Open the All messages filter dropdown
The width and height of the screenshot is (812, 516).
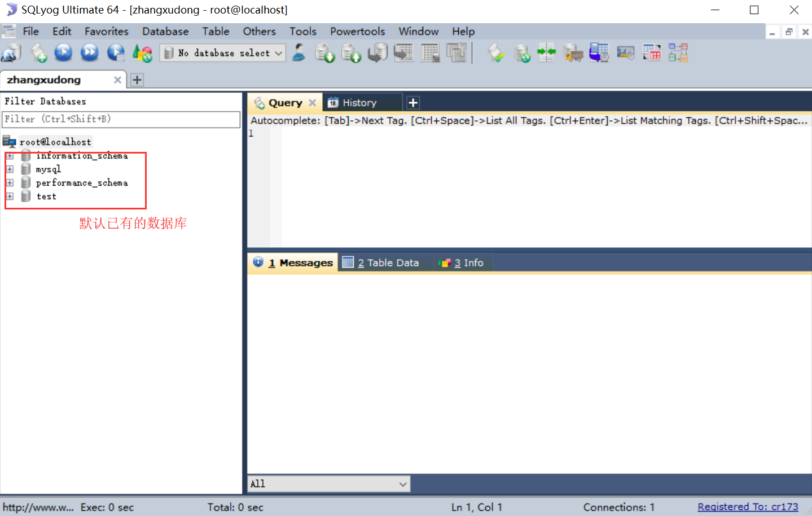tap(402, 484)
